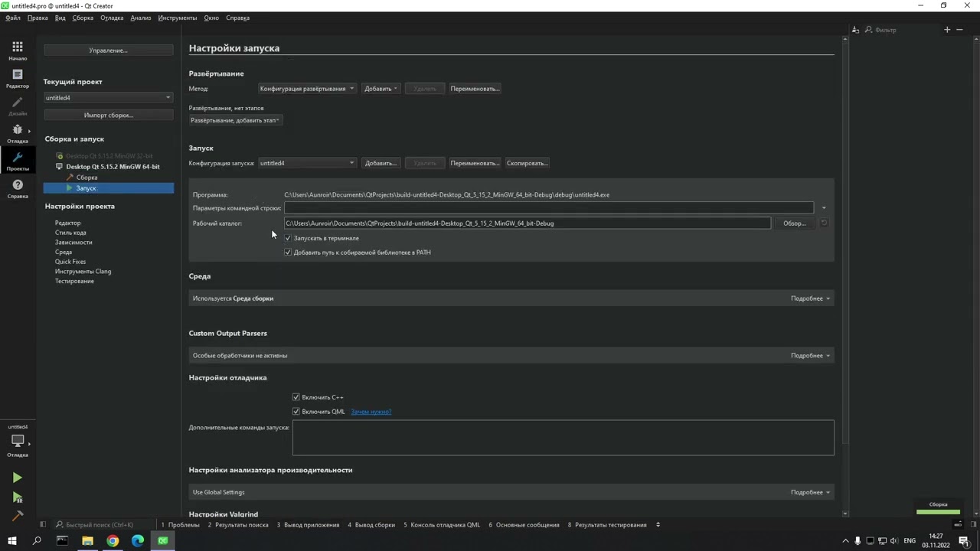Screen dimensions: 980x551
Task: Open Развёртывание, добавить этап dropdown
Action: point(236,120)
